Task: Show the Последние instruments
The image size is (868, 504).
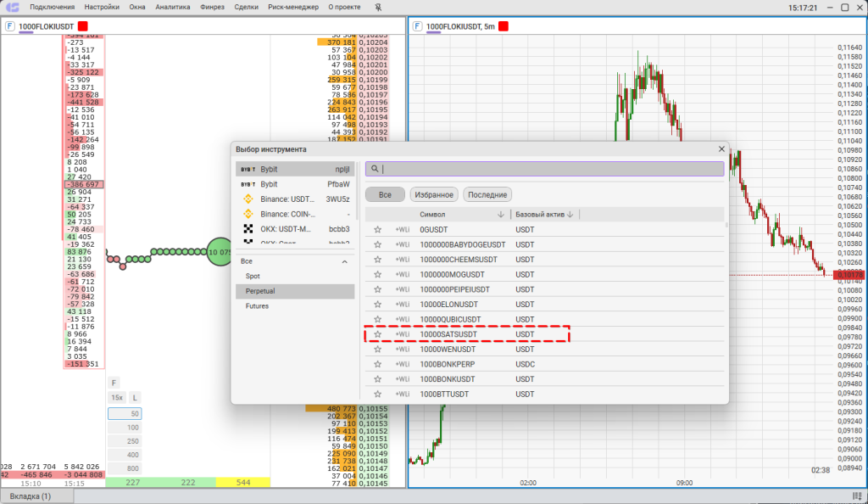Action: (488, 194)
